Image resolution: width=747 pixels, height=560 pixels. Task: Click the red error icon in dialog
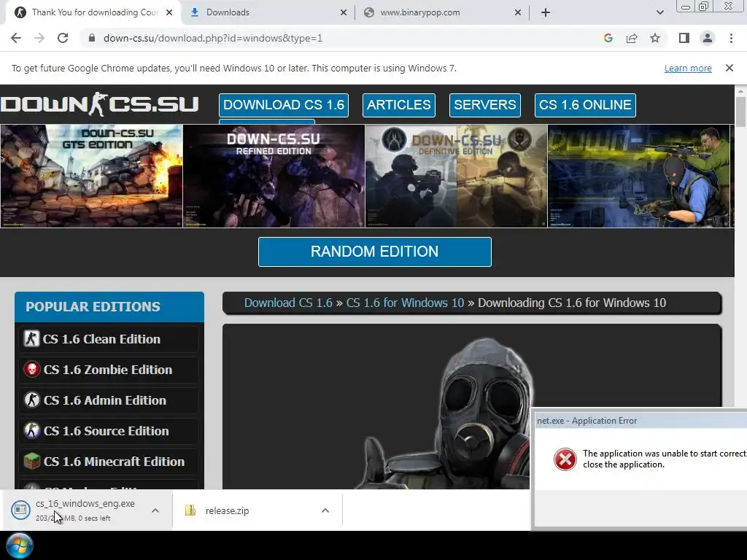tap(565, 459)
